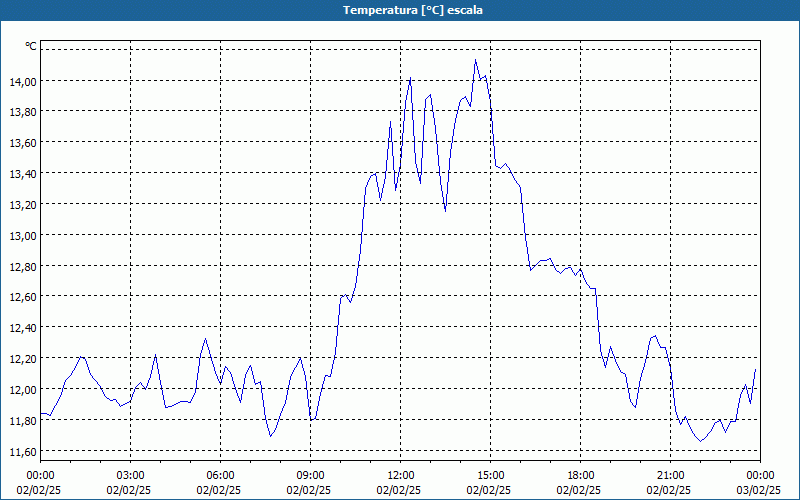This screenshot has width=800, height=500.
Task: Click the 15:00 time label
Action: (x=490, y=475)
